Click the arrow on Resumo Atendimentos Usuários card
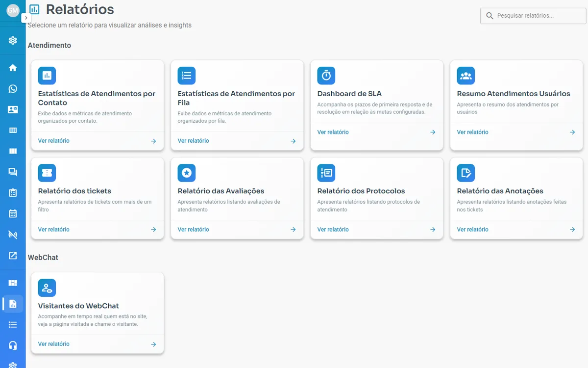 click(x=572, y=132)
